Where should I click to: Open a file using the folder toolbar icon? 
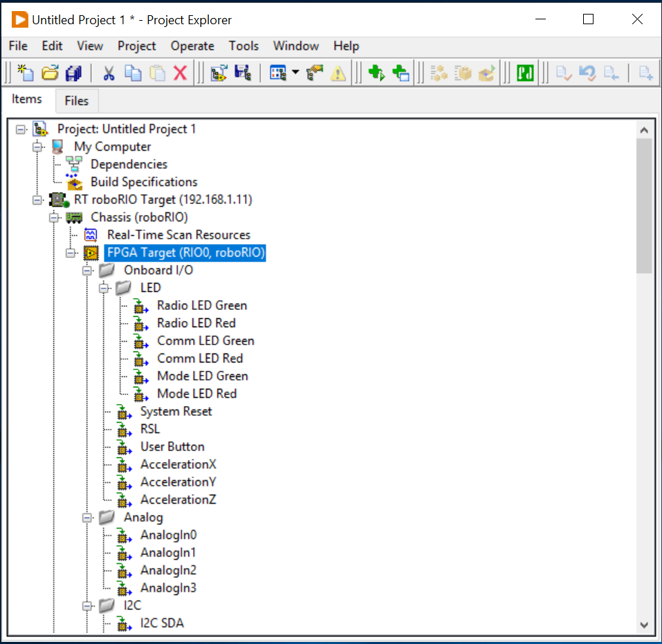(49, 73)
